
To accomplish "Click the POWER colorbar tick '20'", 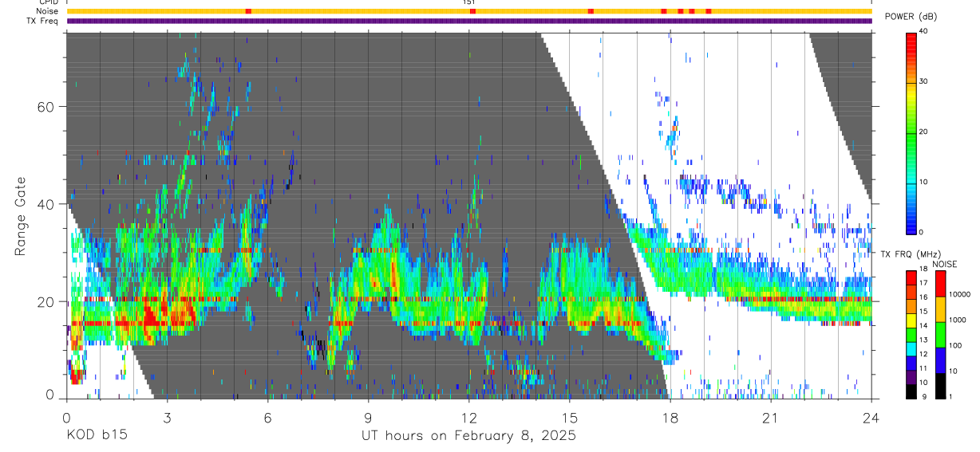I will tap(925, 132).
